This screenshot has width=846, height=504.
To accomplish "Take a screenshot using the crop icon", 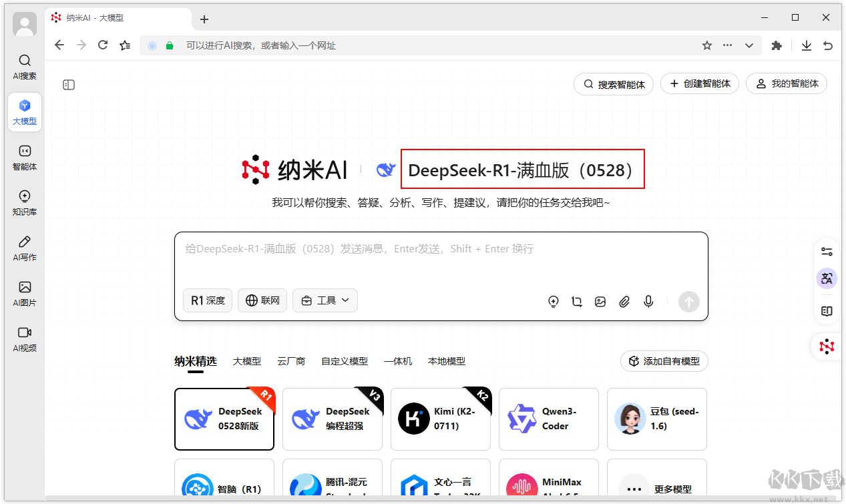I will click(576, 302).
